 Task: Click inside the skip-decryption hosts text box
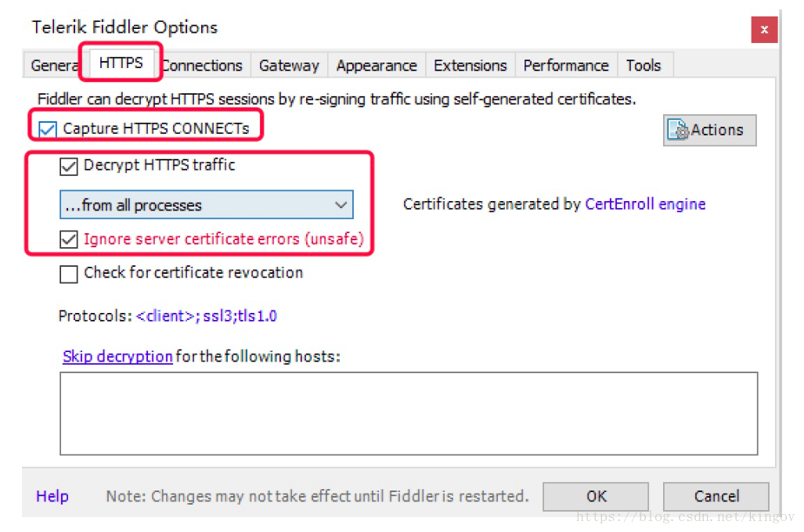click(409, 414)
